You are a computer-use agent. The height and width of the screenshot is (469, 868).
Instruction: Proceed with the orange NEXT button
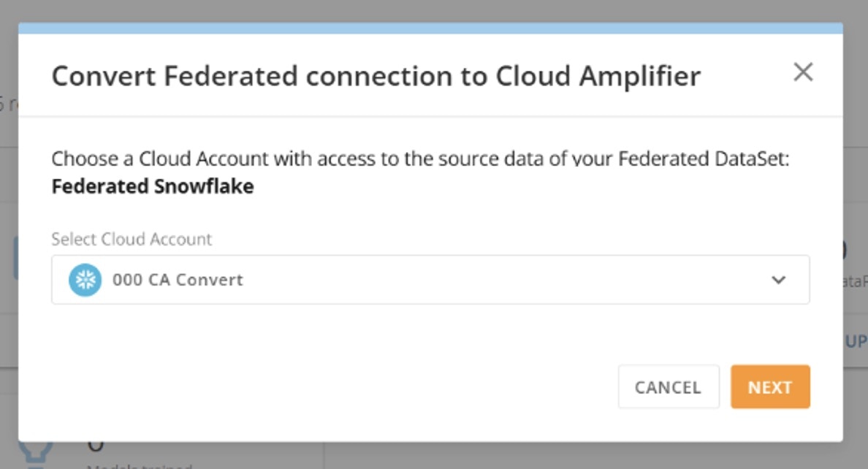coord(770,386)
